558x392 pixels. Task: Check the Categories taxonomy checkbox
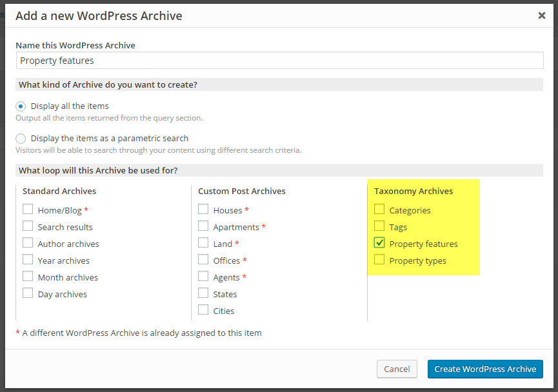tap(379, 209)
